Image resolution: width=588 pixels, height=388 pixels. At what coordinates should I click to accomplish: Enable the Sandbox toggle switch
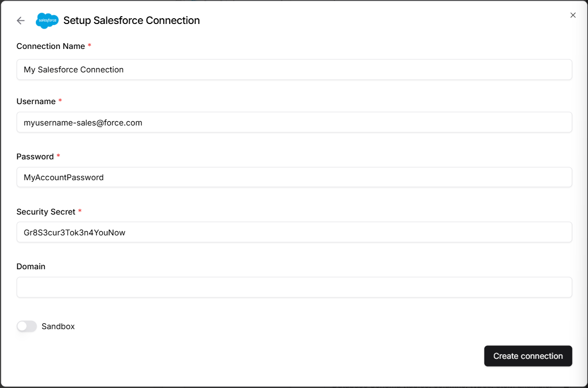point(27,327)
